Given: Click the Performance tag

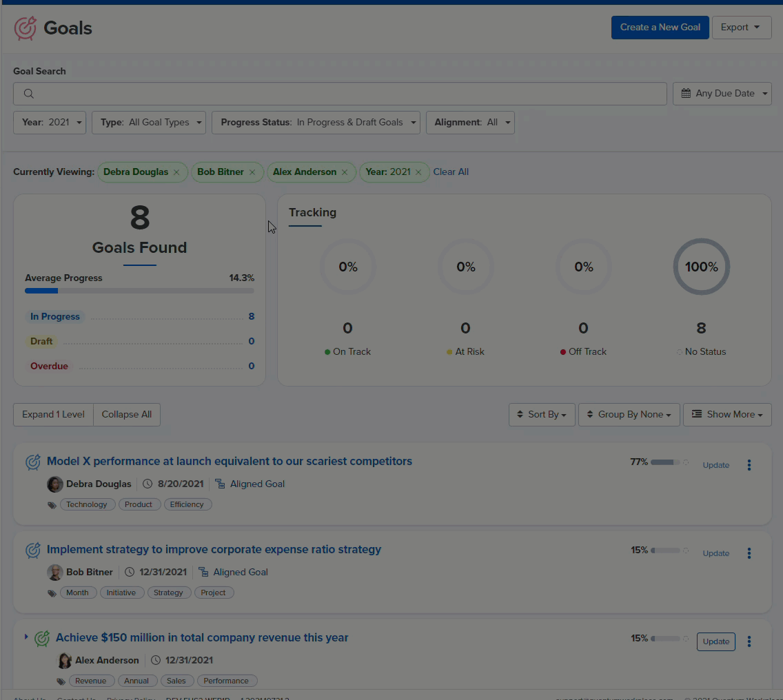Looking at the screenshot, I should 226,681.
